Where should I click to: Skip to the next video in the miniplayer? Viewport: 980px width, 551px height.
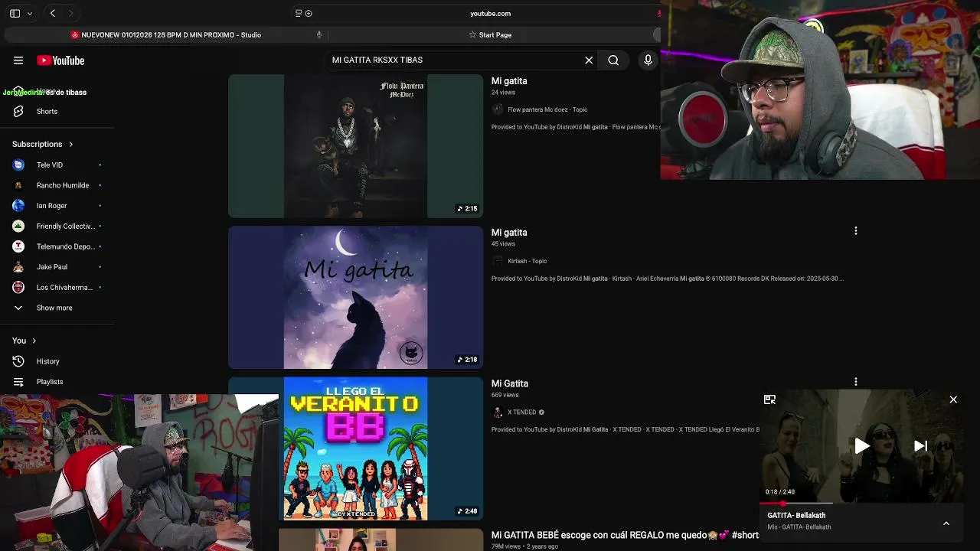click(x=920, y=446)
